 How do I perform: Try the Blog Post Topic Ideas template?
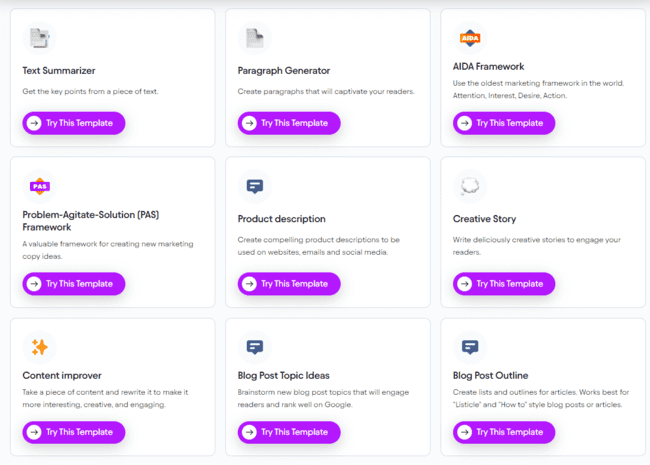(x=289, y=432)
